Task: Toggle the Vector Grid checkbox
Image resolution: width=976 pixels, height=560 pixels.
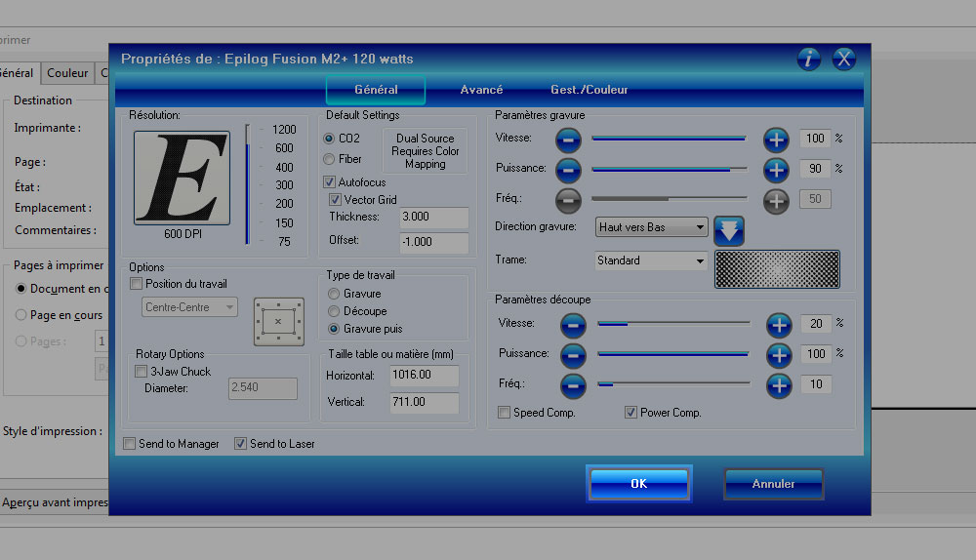Action: [335, 200]
